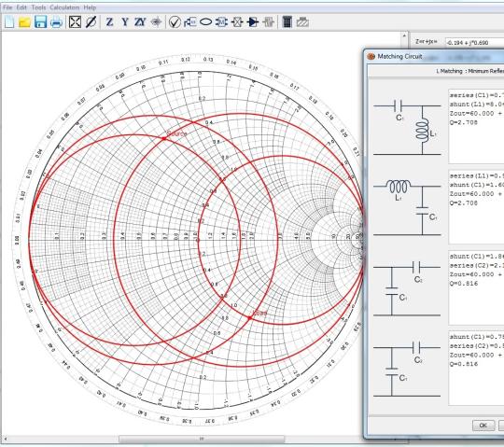Create a new chart document
This screenshot has width=504, height=447.
click(9, 22)
